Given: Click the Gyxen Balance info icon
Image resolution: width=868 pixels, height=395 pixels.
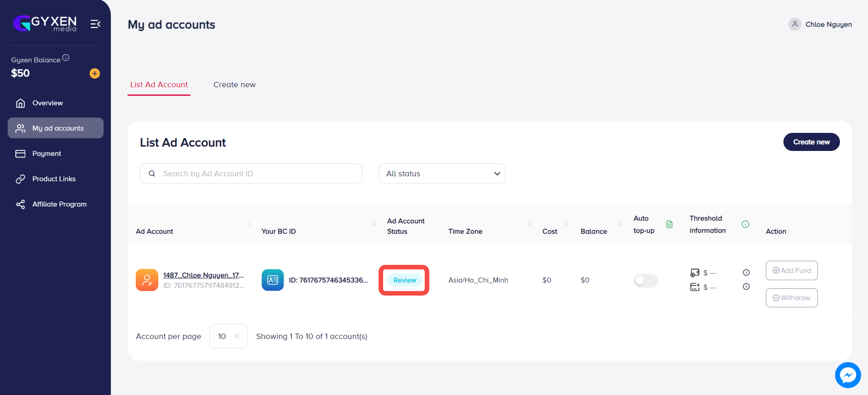Looking at the screenshot, I should [x=66, y=57].
